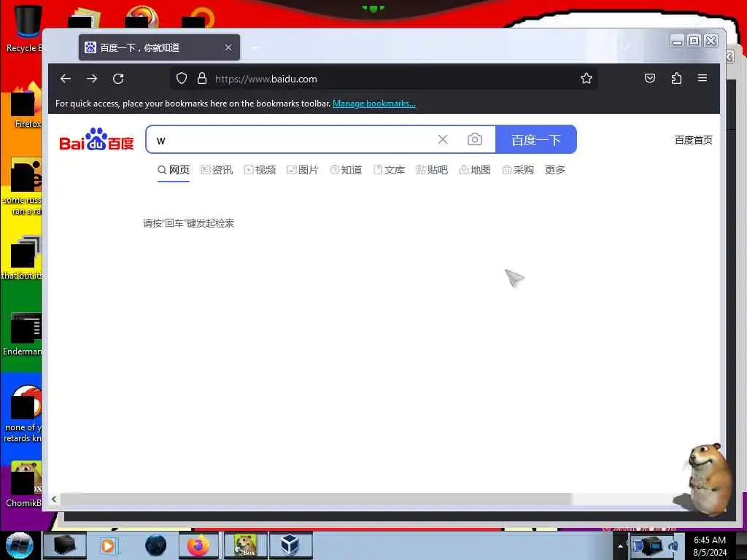Open Firefox from the taskbar
Screen dimensions: 747x560
(198, 545)
